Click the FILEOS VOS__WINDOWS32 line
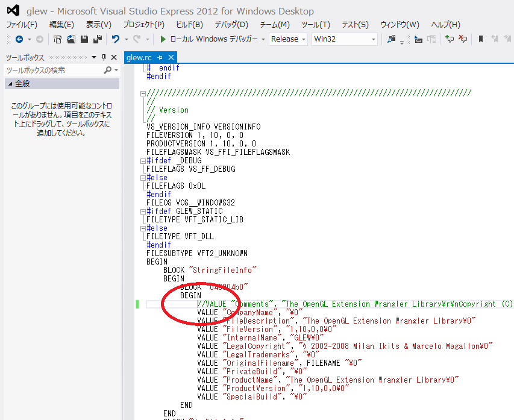514x420 pixels. tap(190, 202)
